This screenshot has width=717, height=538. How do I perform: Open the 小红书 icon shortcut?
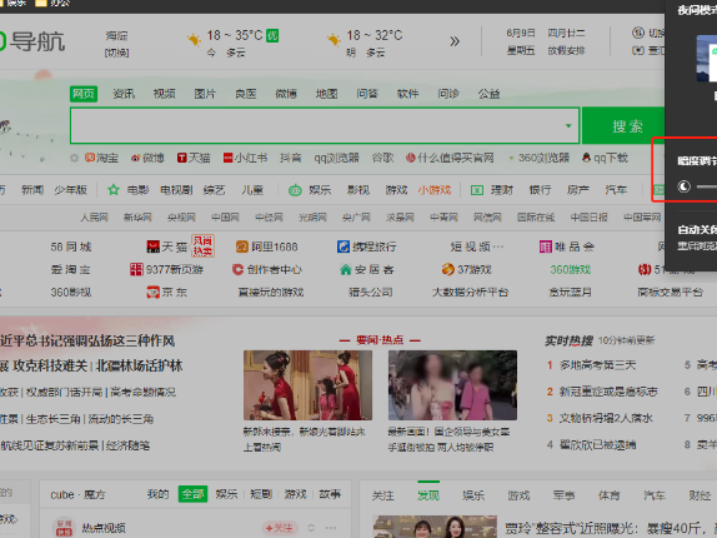pyautogui.click(x=228, y=158)
